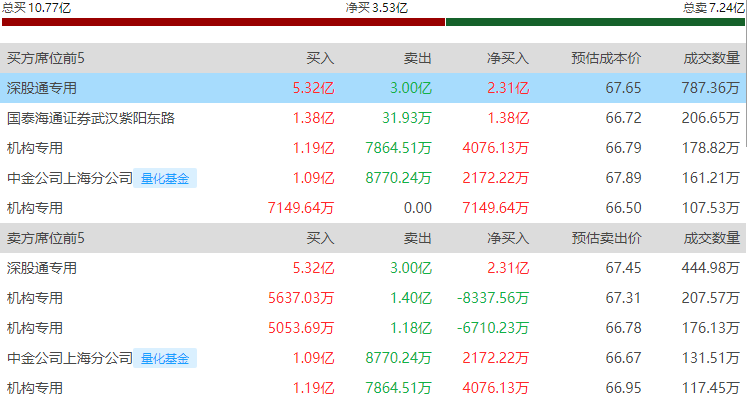Click 净买入 header in seller table
Screen dimensions: 747x399
pos(508,238)
